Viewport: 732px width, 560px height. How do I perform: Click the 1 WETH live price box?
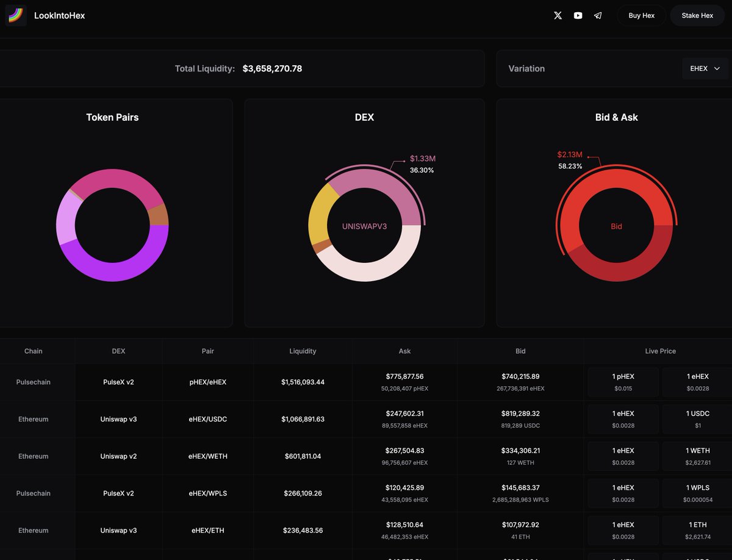pyautogui.click(x=698, y=456)
